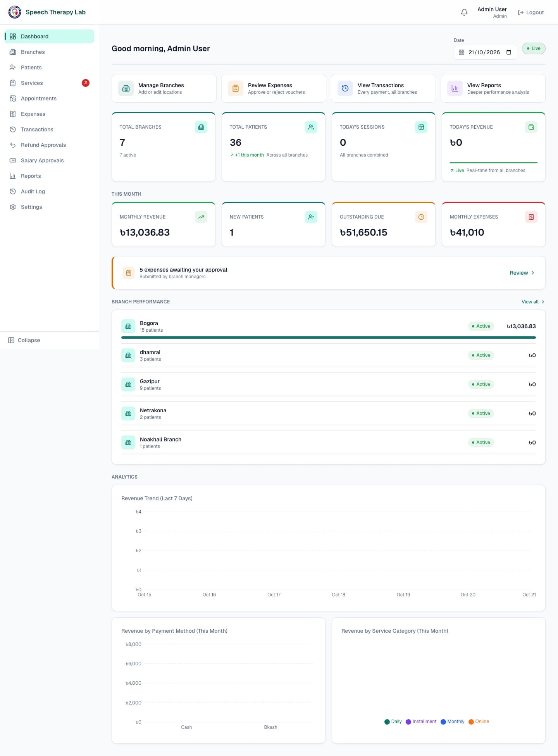Click the Netrakona Active status badge
558x756 pixels.
tap(481, 413)
